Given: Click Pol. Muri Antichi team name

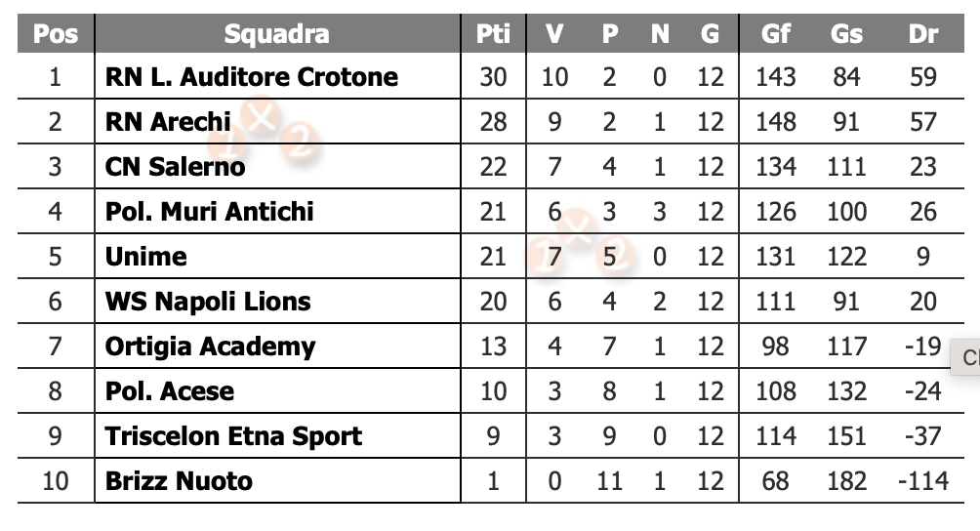Looking at the screenshot, I should tap(210, 212).
